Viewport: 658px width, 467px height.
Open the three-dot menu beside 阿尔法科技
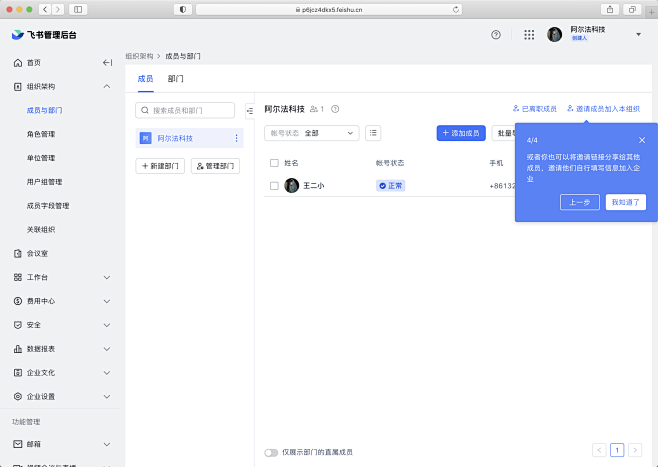tap(236, 138)
